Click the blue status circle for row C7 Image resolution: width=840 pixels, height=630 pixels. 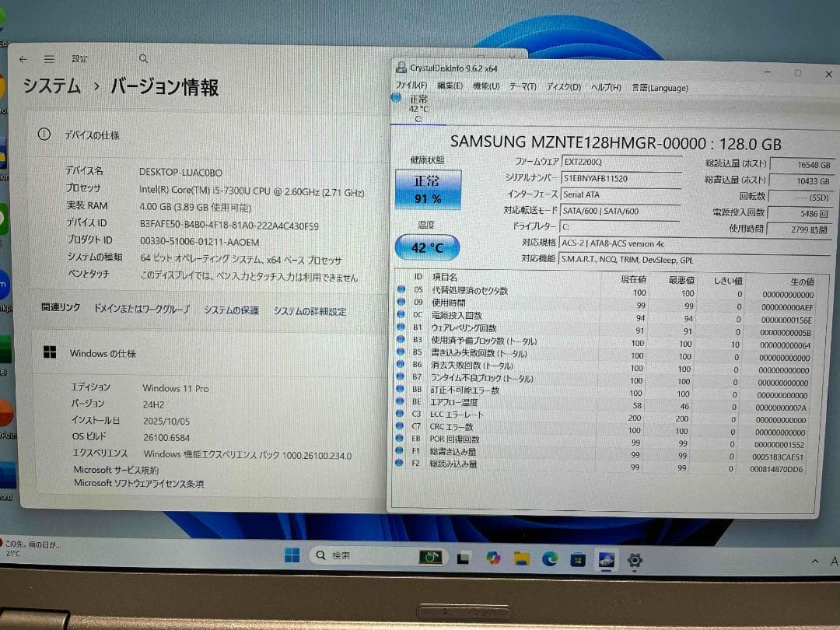coord(399,426)
